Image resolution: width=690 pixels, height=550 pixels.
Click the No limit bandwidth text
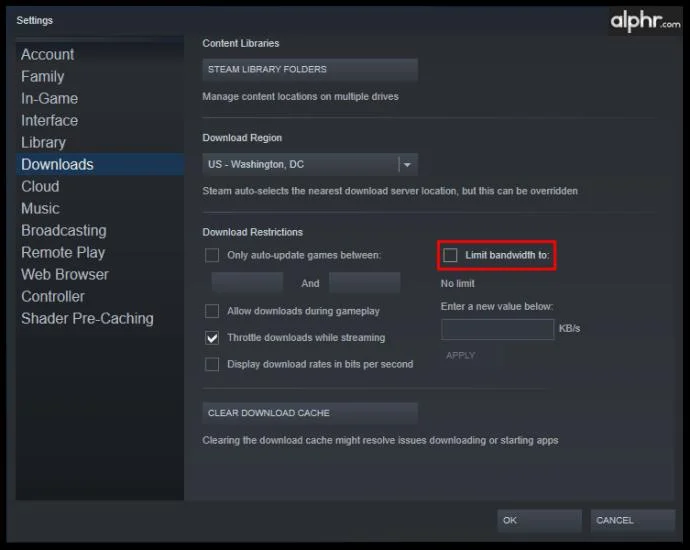[x=458, y=284]
